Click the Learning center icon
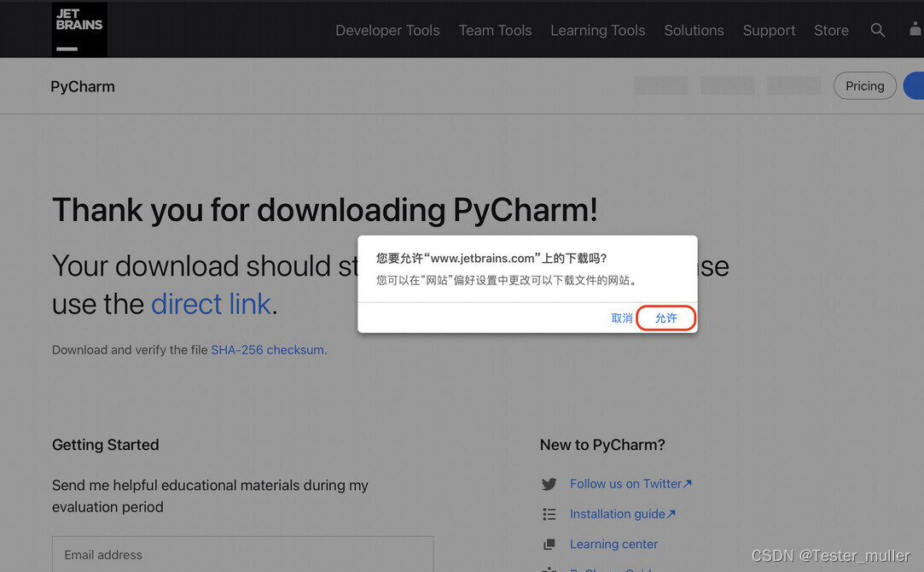 549,545
